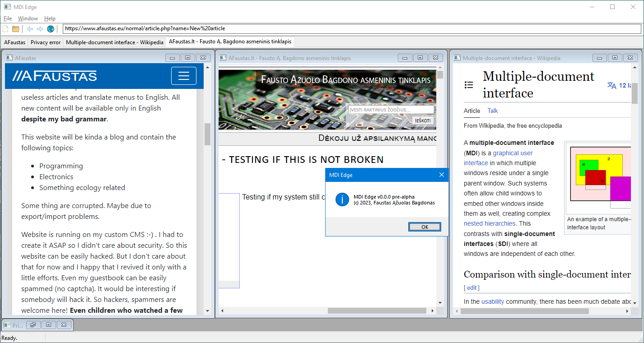Click OK in the MDI Edge dialog
Image resolution: width=644 pixels, height=343 pixels.
tap(425, 227)
